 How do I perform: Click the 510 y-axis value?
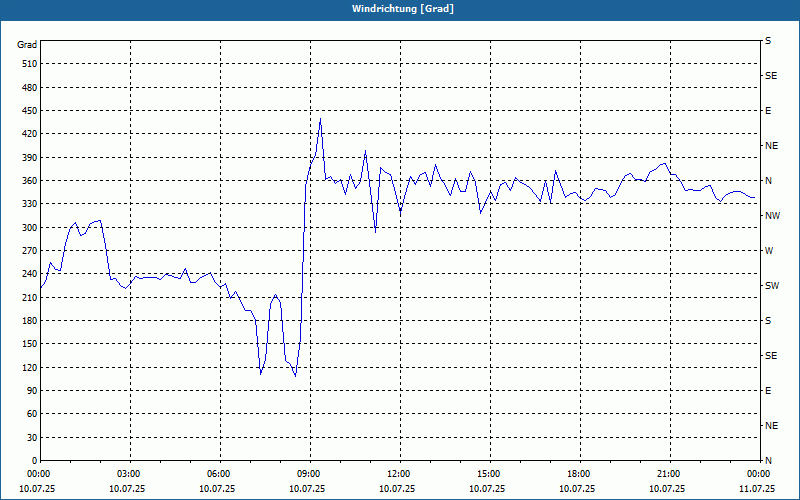[x=30, y=64]
